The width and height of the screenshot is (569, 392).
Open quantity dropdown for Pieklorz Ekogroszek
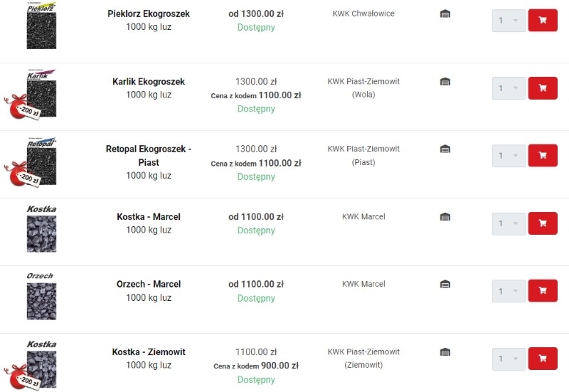(x=509, y=21)
